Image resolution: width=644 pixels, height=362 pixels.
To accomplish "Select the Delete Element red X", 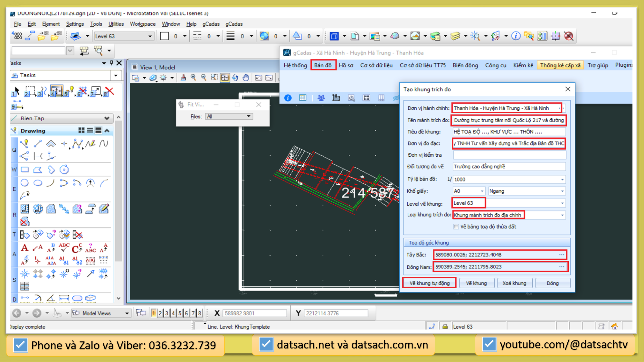I will (x=109, y=91).
